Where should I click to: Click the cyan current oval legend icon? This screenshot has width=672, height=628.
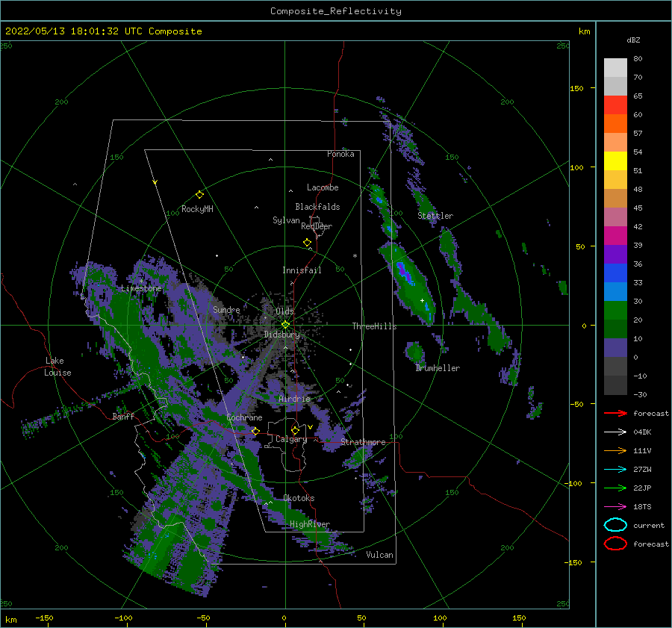(615, 525)
